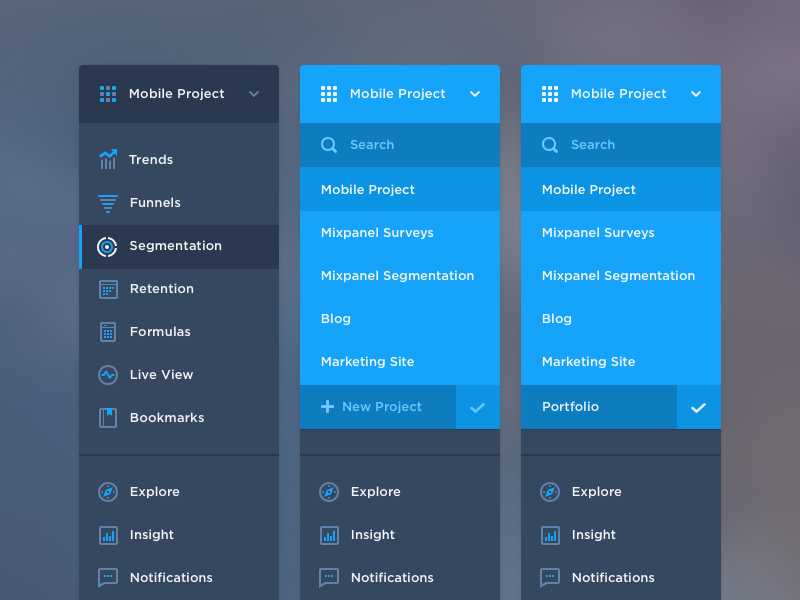Confirm new project with middle panel checkmark

point(478,407)
